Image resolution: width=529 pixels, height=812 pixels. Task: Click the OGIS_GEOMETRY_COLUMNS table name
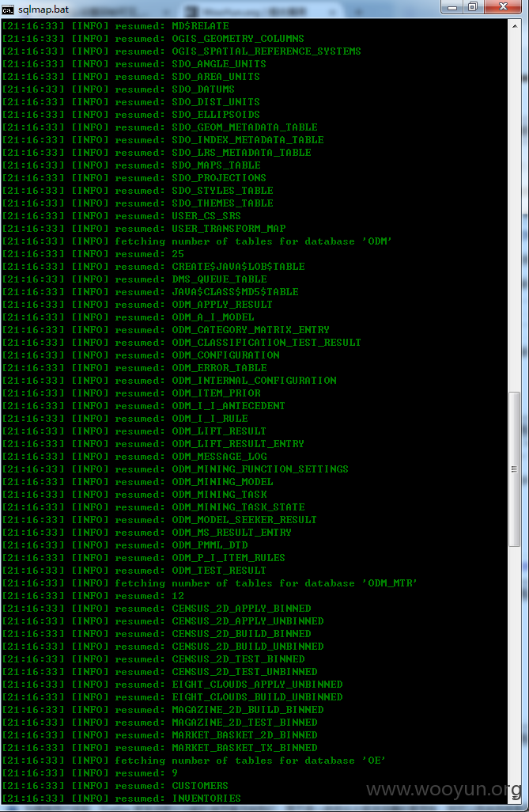pos(237,39)
